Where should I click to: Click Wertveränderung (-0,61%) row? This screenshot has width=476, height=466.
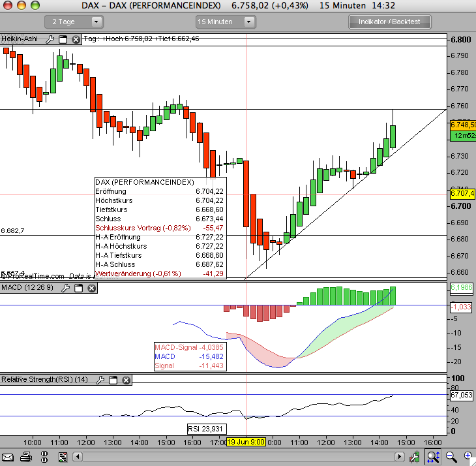pos(159,273)
